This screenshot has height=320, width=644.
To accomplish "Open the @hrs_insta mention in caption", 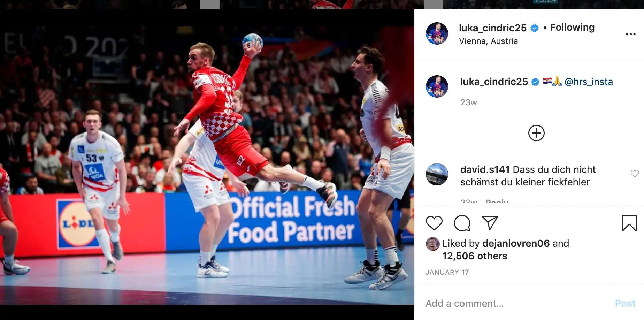I will [589, 82].
